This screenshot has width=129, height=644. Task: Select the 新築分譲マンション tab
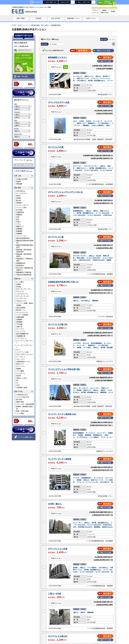coord(73,18)
